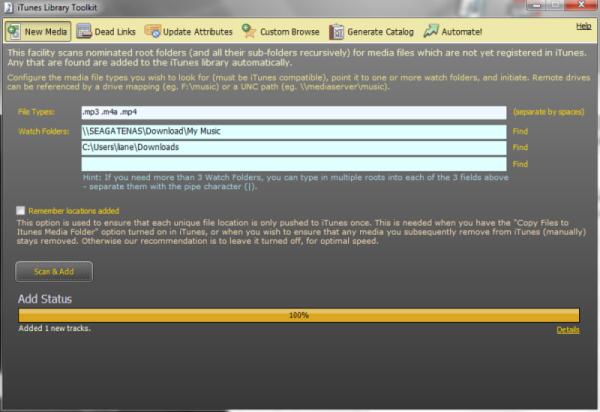Click the Custom Browse icon
Screen dimensions: 600x412
[249, 32]
